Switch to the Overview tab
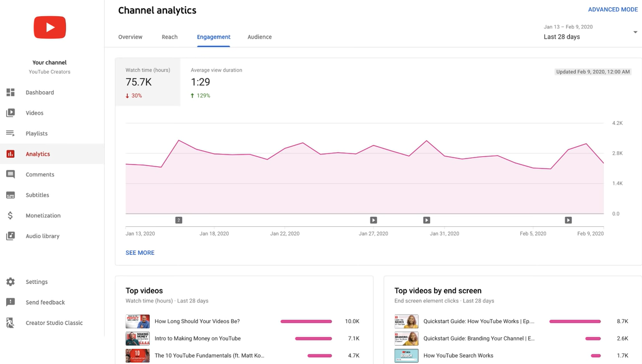Viewport: 642px width, 364px height. pos(130,37)
